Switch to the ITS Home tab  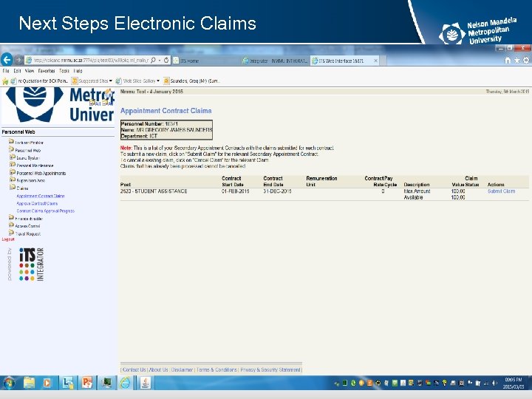click(x=205, y=61)
